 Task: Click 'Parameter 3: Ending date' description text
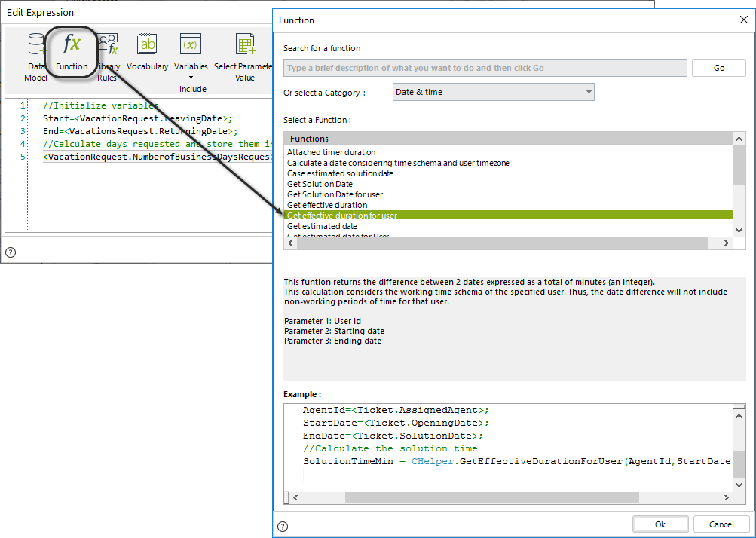332,341
